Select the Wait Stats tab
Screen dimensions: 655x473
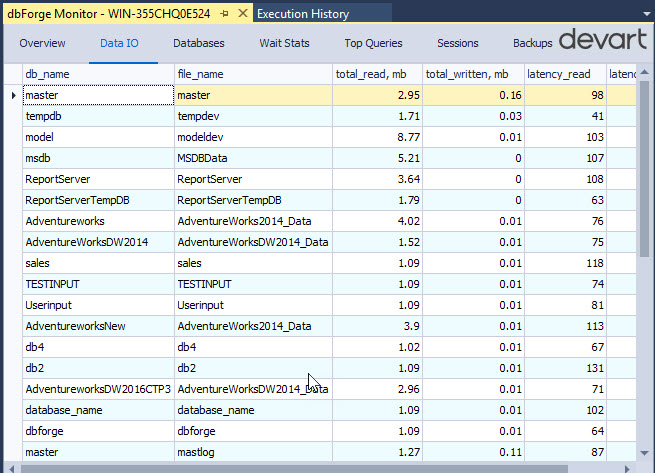[284, 44]
